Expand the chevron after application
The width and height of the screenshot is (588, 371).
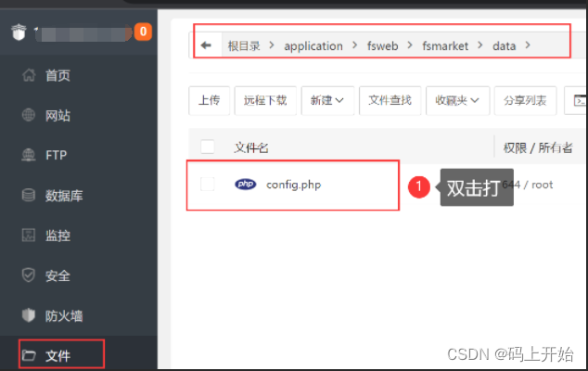pos(355,45)
